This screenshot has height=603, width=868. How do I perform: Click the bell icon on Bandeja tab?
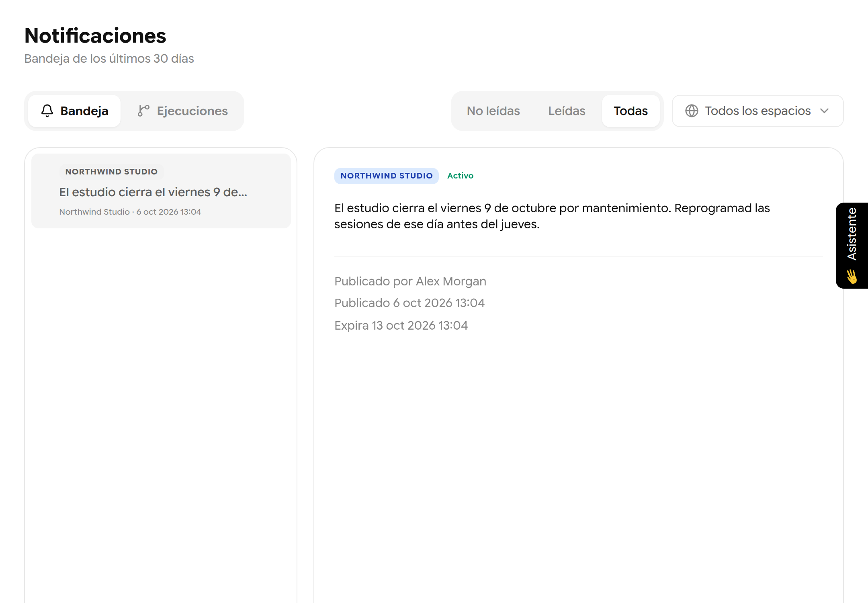click(x=47, y=111)
